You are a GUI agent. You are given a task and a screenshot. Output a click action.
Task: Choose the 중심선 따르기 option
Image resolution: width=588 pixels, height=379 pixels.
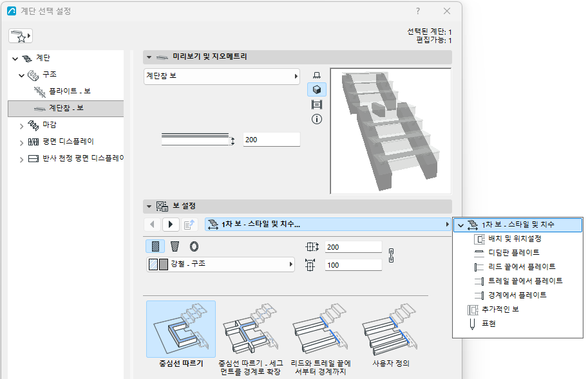pos(181,334)
